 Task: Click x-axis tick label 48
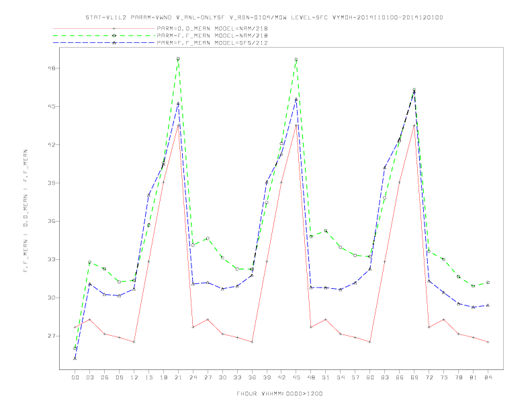pos(311,377)
